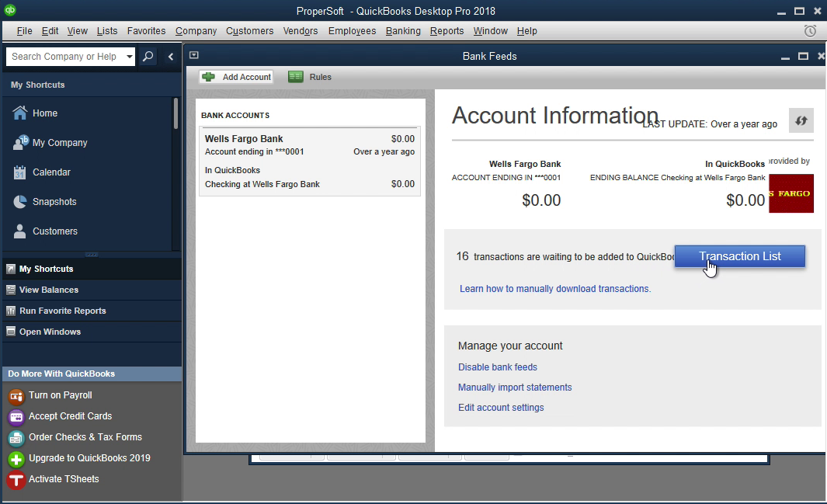
Task: Click the Snapshots shortcut label
Action: point(54,202)
